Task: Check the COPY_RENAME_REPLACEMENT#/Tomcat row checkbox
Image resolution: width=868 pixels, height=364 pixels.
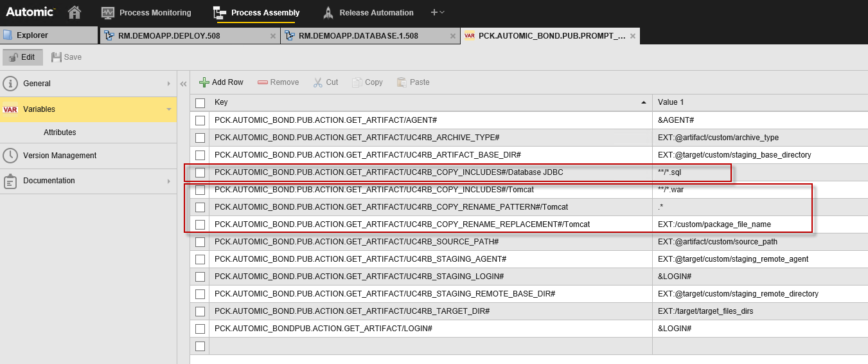Action: [x=200, y=224]
